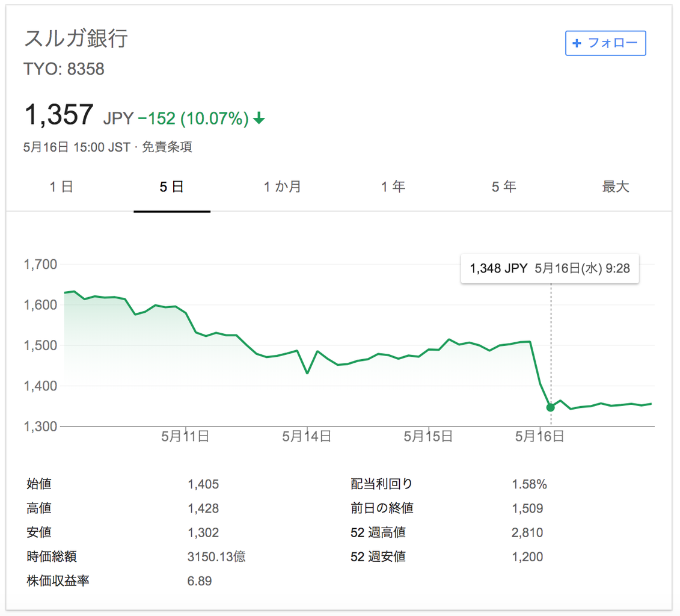Click the 1,700 y-axis label
This screenshot has height=616, width=680.
click(40, 264)
